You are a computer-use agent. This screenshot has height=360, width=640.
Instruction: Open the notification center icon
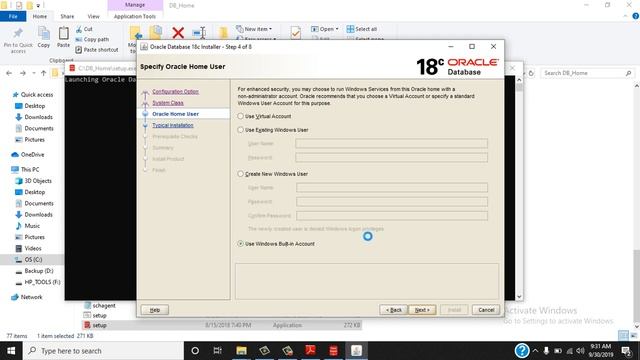pyautogui.click(x=627, y=351)
